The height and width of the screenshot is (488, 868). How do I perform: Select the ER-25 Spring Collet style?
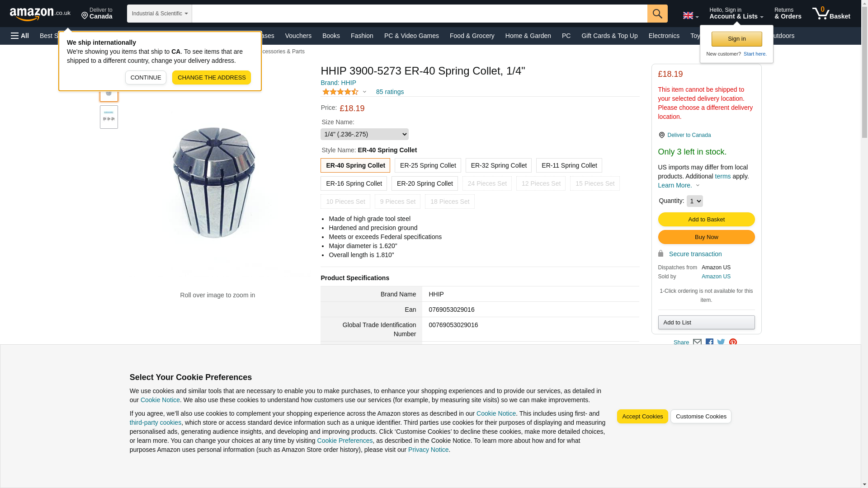pos(427,165)
